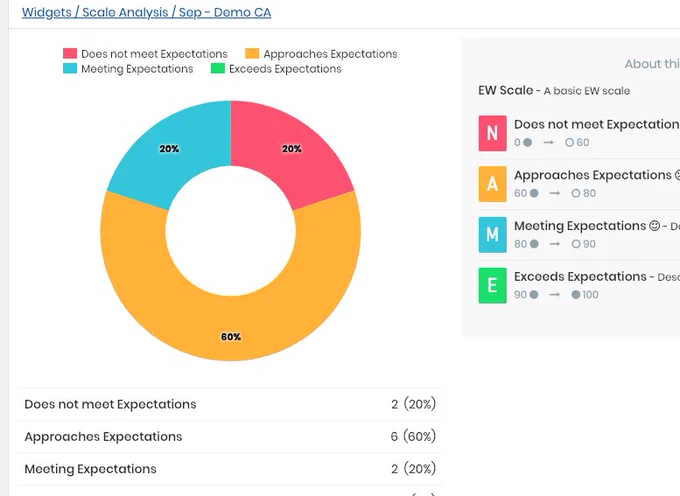Click the 'Meeting Expectations' legend label

tap(137, 69)
